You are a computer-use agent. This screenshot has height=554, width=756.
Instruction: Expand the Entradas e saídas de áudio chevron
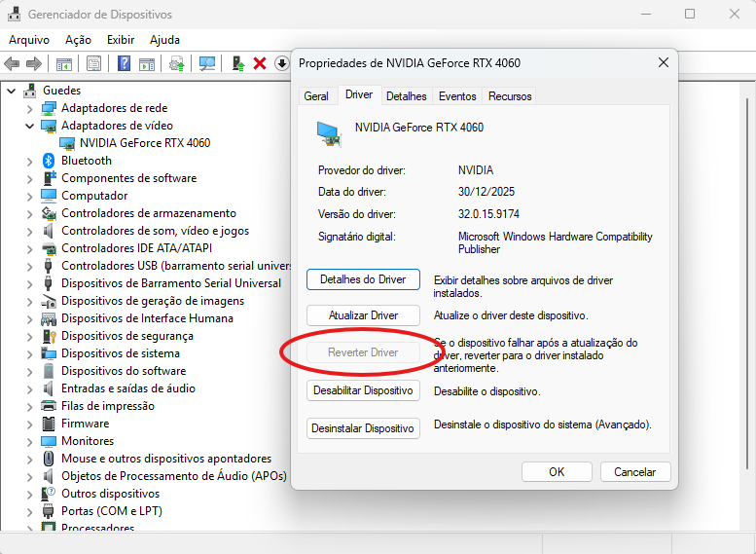point(29,388)
